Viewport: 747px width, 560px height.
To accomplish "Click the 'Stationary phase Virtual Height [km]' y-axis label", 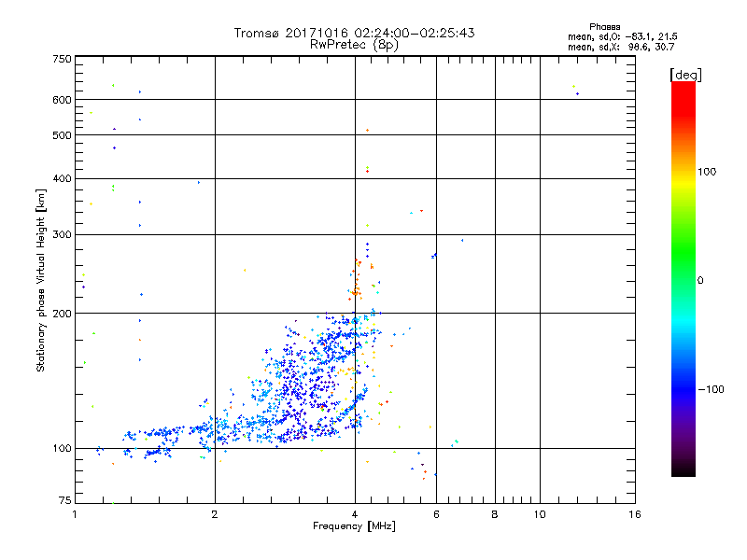I will pos(41,280).
